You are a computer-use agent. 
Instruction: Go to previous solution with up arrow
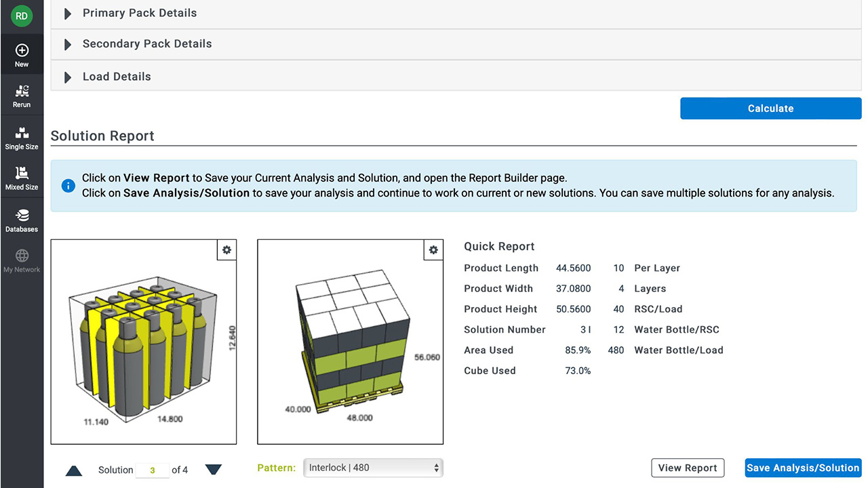[74, 470]
